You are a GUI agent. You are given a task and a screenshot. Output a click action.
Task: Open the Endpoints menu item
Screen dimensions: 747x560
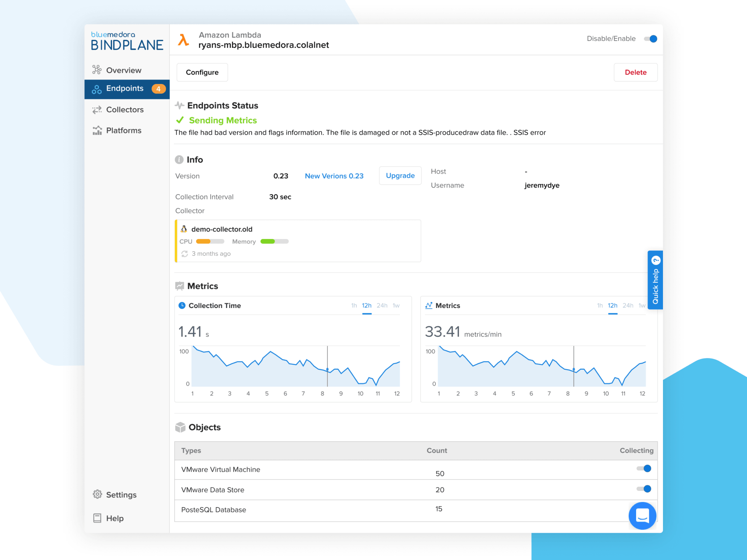[x=127, y=89]
